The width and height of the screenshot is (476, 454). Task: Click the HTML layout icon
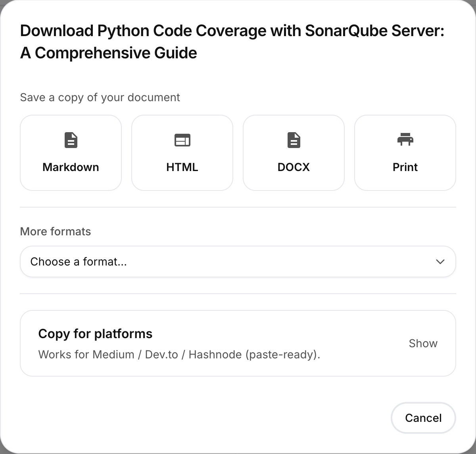pos(182,140)
